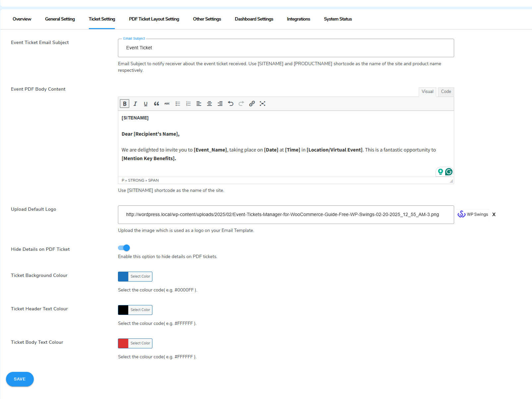
Task: Apply italic formatting in editor toolbar
Action: pyautogui.click(x=135, y=104)
